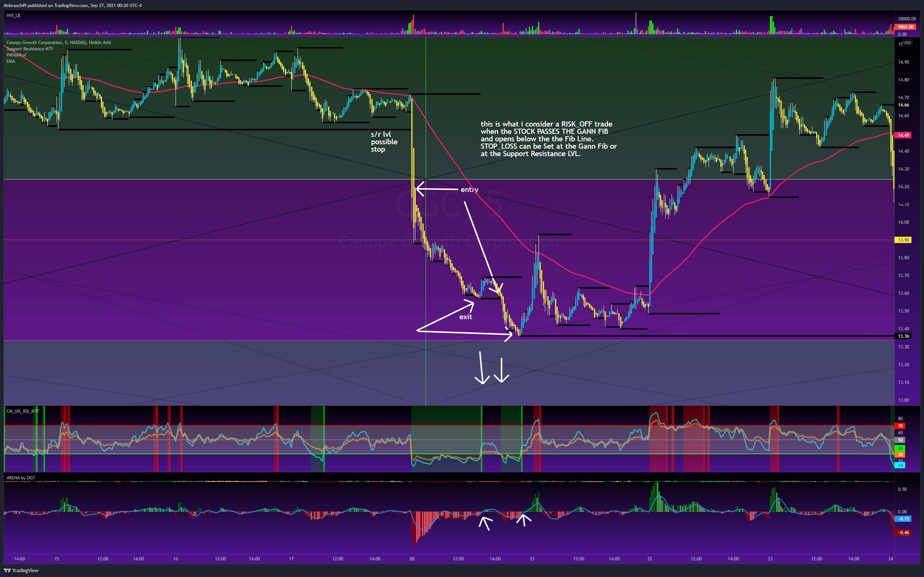
Task: Select the 's/r lvl possible stop' note
Action: coord(384,142)
